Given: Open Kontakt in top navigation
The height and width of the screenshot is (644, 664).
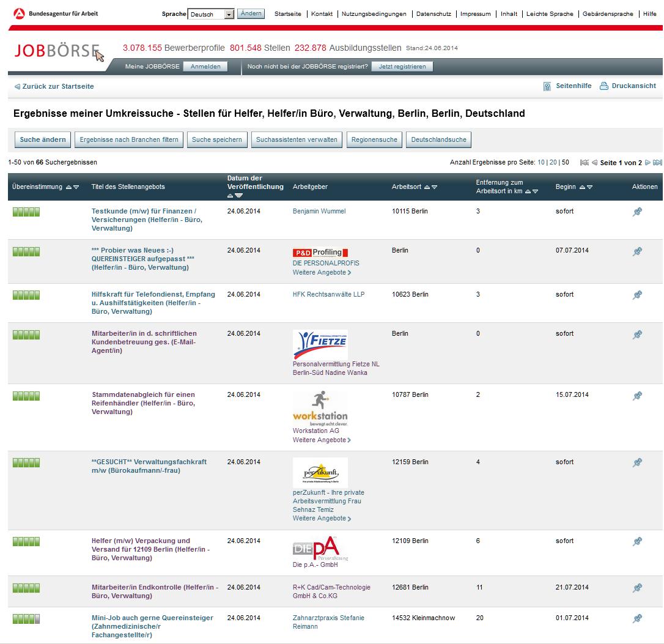Looking at the screenshot, I should [x=322, y=14].
